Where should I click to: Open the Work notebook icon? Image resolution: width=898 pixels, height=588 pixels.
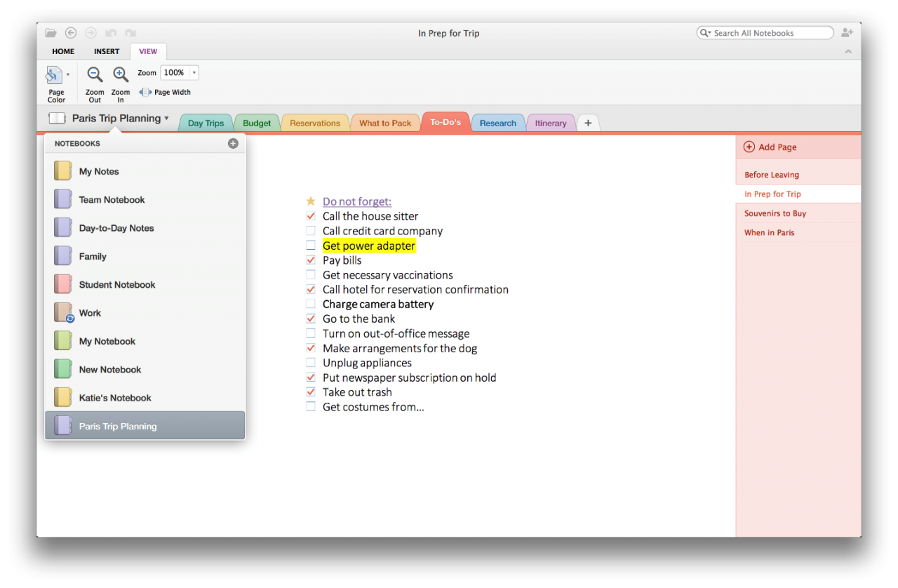(64, 313)
